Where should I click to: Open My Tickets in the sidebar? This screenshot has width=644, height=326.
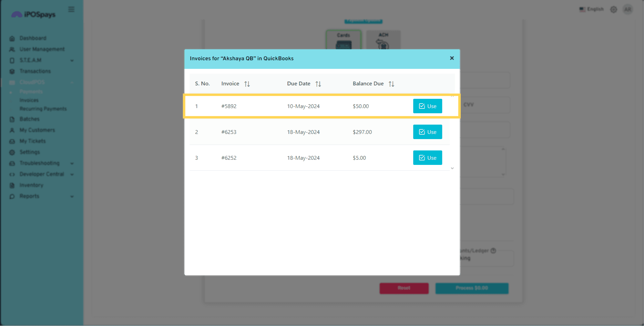click(x=32, y=141)
